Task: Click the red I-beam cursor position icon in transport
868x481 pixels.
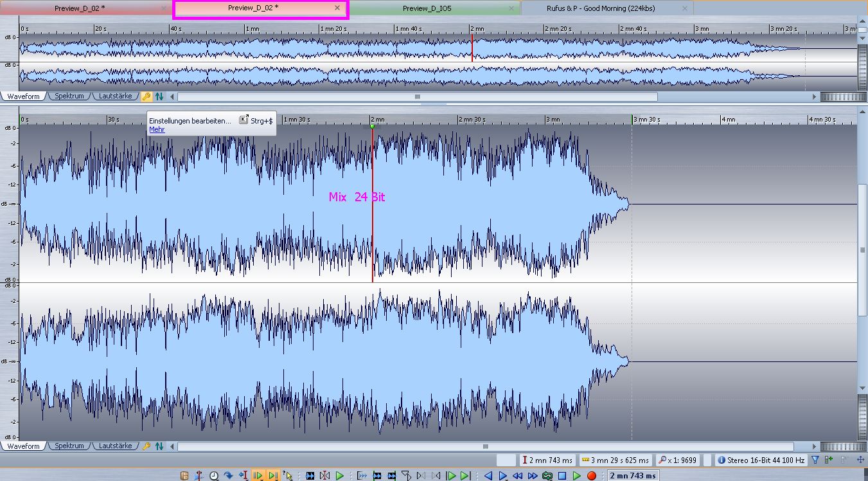Action: (244, 476)
